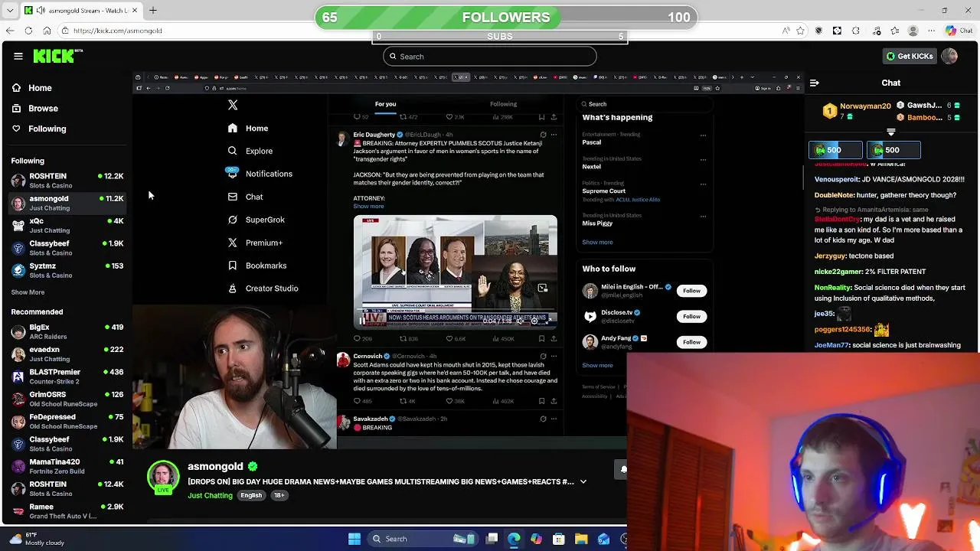Show more trends under What's happening
The width and height of the screenshot is (980, 551).
597,243
